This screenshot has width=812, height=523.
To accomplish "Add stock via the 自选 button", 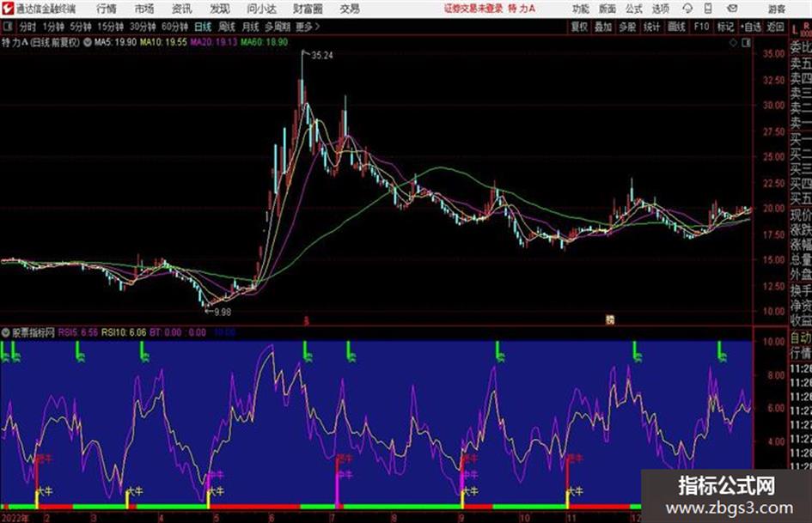I will coord(751,27).
